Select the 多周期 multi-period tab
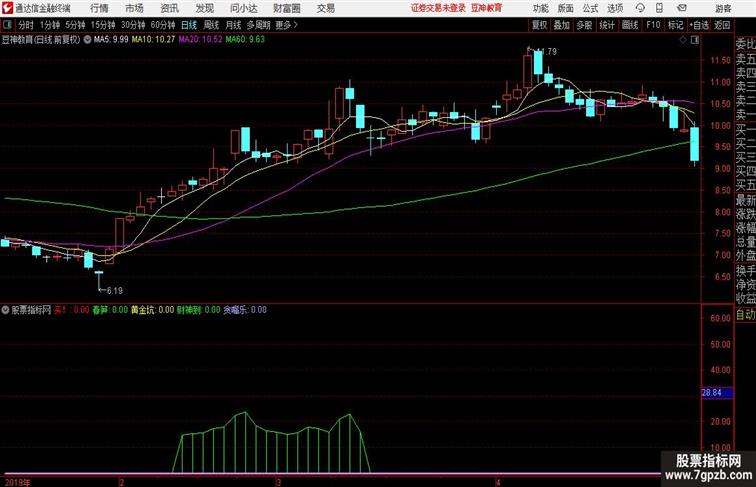Viewport: 756px width, 487px height. tap(258, 25)
